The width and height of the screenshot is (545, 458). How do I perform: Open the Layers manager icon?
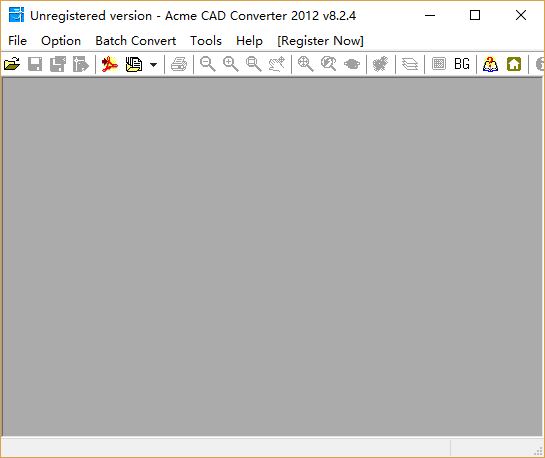pyautogui.click(x=410, y=64)
